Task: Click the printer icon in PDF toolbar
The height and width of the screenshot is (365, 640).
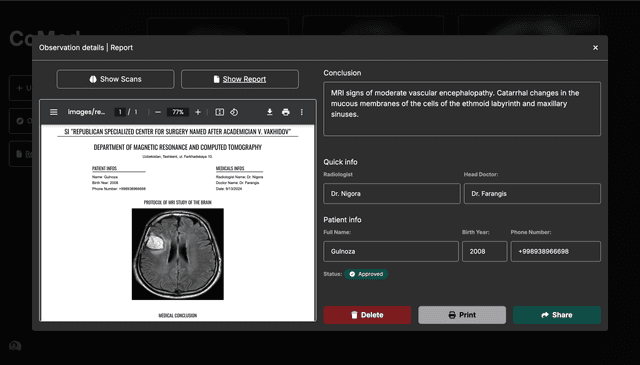Action: (286, 112)
